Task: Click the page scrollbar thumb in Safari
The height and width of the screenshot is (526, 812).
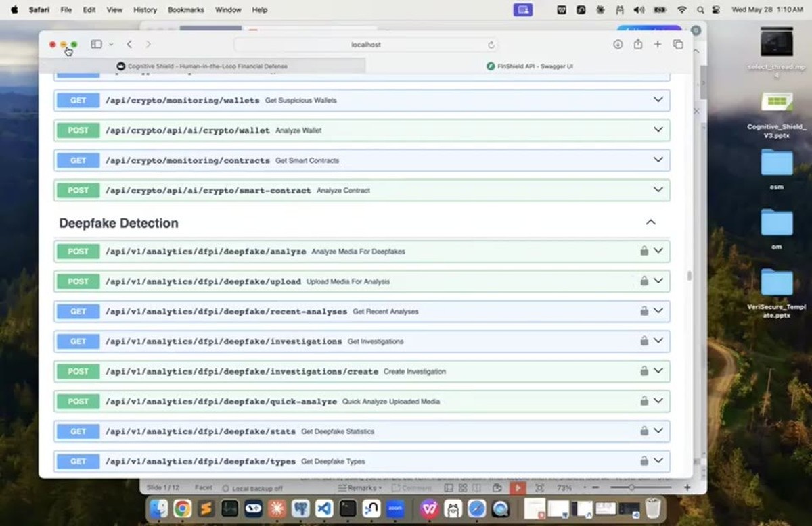Action: click(690, 276)
